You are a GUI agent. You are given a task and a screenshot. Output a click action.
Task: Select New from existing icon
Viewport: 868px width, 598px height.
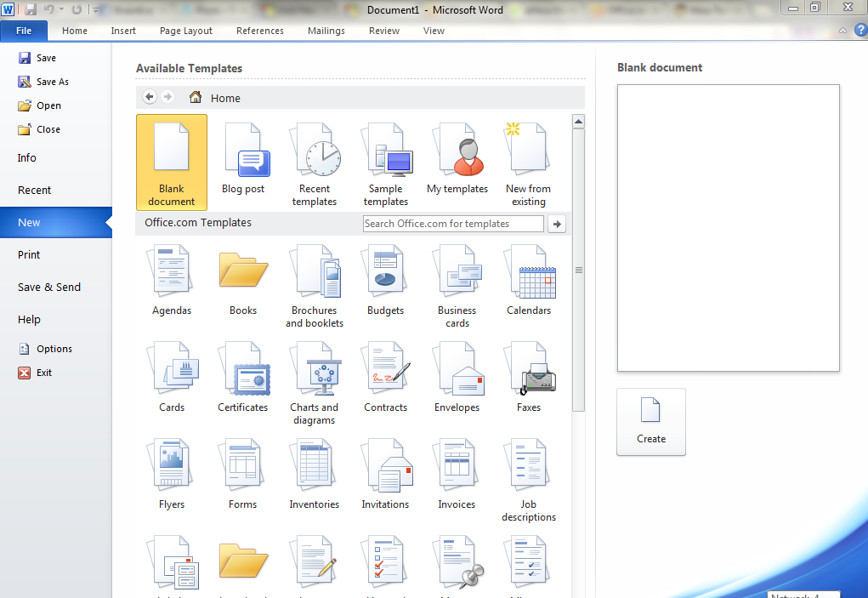coord(528,151)
